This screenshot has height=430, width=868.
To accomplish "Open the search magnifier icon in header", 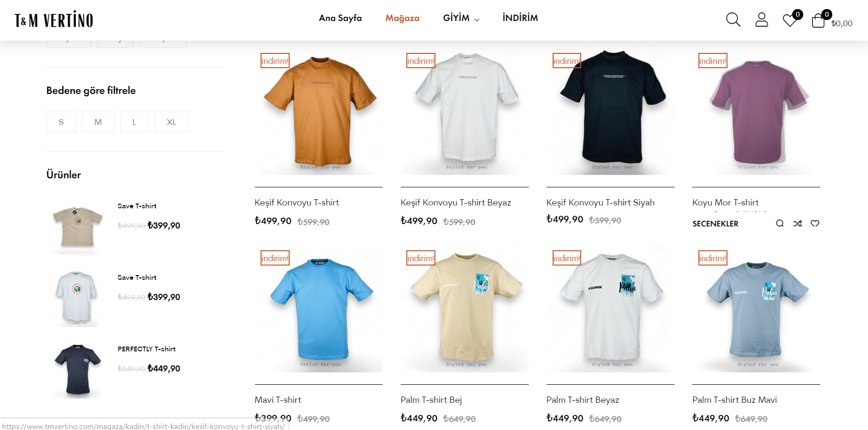I will click(x=733, y=20).
